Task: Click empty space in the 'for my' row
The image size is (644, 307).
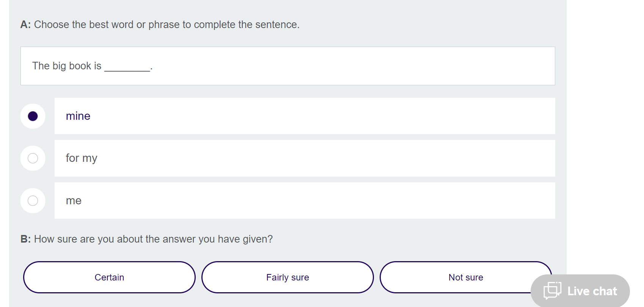Action: click(x=322, y=158)
